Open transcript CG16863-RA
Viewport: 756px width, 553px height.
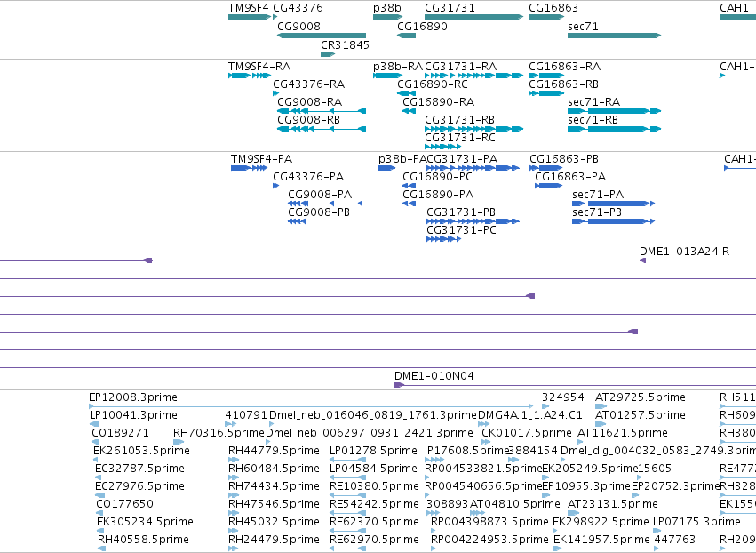coord(546,76)
